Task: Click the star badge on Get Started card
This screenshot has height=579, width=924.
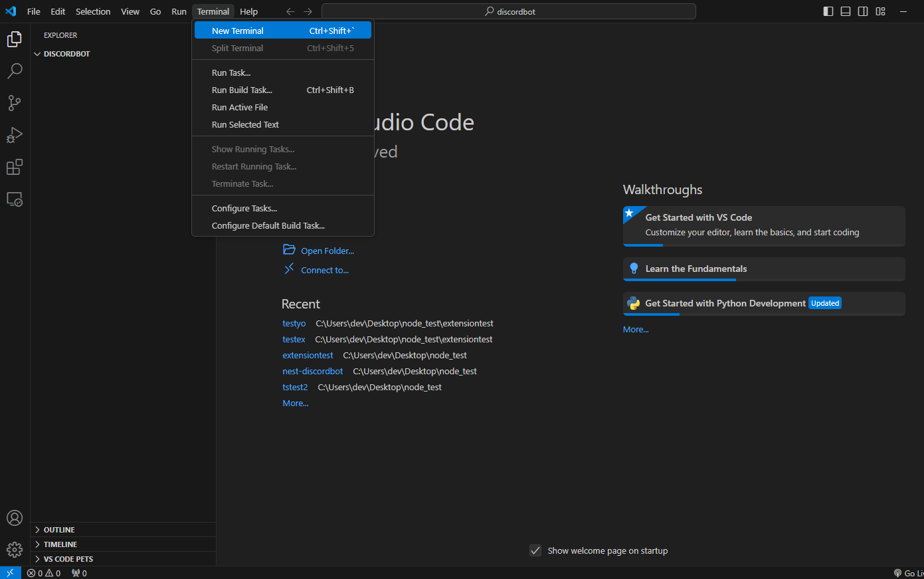Action: click(x=629, y=213)
